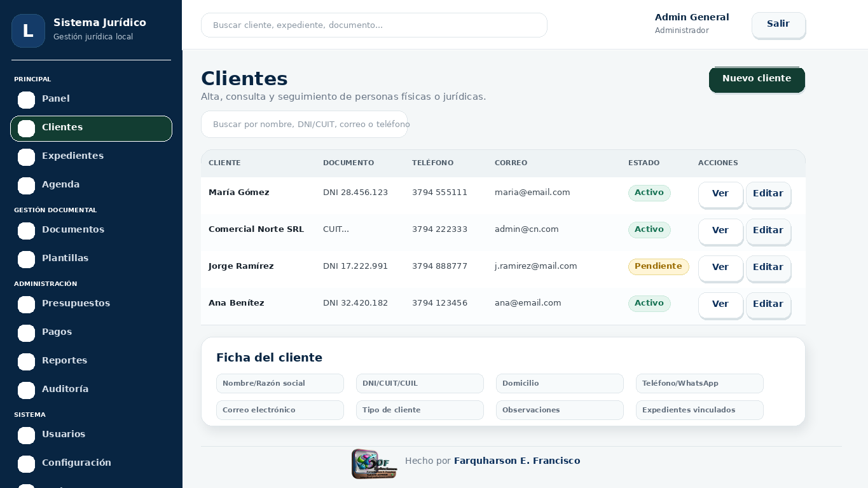Click the CLIENTE column header
This screenshot has height=488, width=868.
tap(224, 163)
